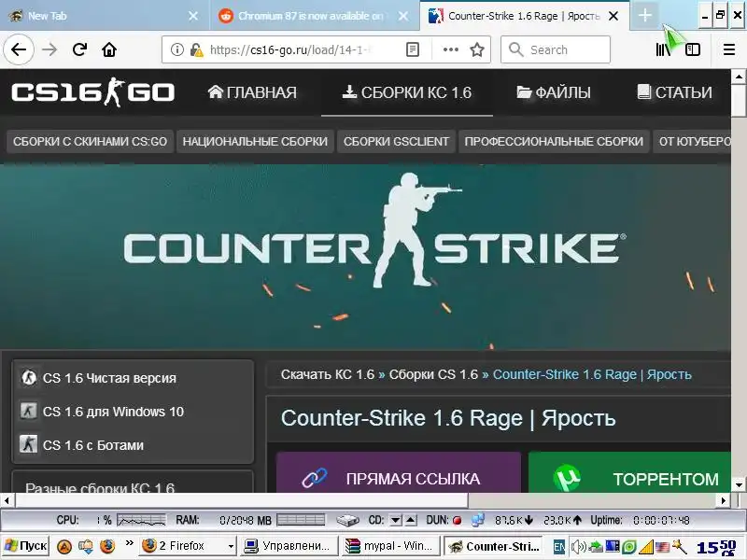Close the Counter-Strike 1.6 Rage tab
The width and height of the screenshot is (747, 560).
point(613,16)
